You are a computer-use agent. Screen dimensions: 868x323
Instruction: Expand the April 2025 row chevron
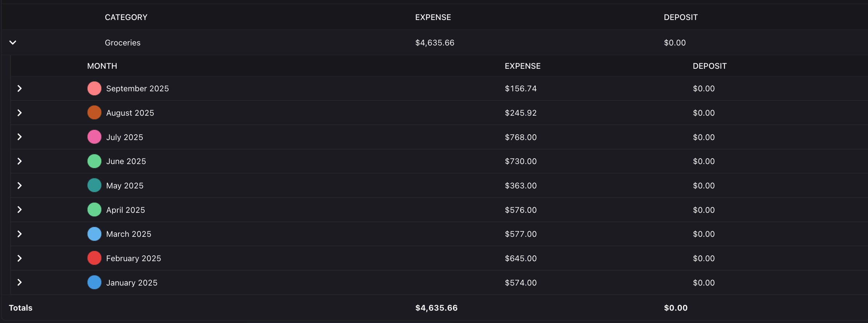pyautogui.click(x=20, y=210)
